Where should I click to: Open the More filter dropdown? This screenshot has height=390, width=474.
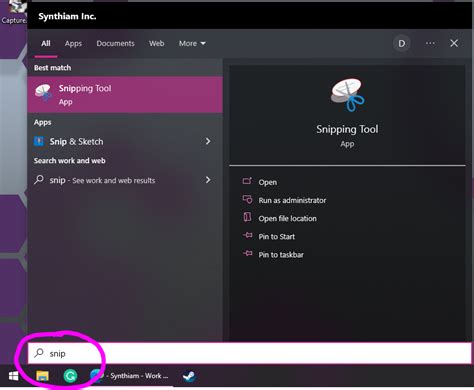click(192, 44)
